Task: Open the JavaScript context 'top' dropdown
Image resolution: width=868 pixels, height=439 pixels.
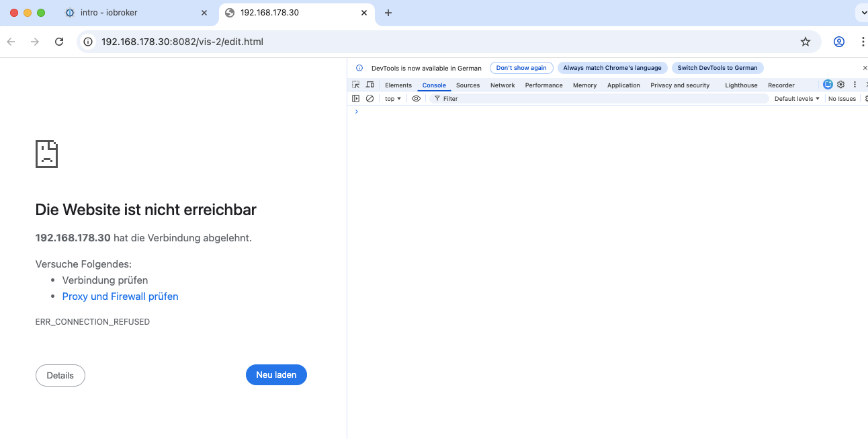Action: click(x=393, y=99)
